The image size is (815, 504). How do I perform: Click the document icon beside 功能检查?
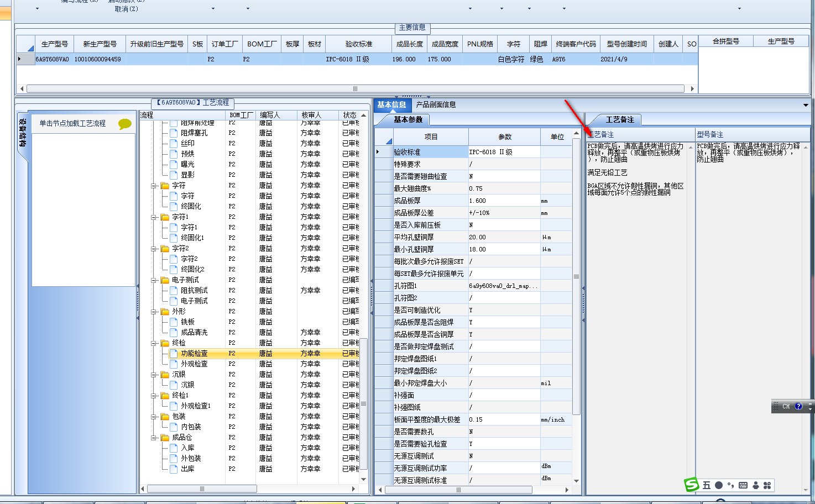(174, 353)
